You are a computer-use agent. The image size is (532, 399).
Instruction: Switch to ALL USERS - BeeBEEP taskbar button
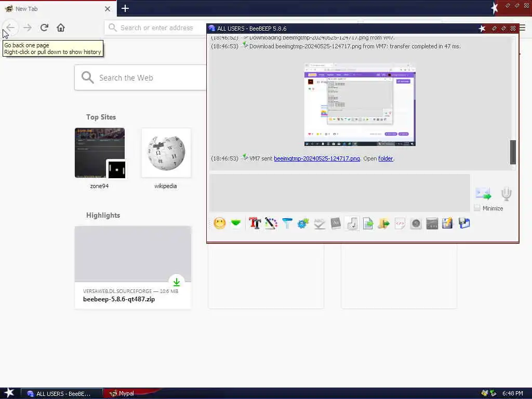[x=62, y=394]
